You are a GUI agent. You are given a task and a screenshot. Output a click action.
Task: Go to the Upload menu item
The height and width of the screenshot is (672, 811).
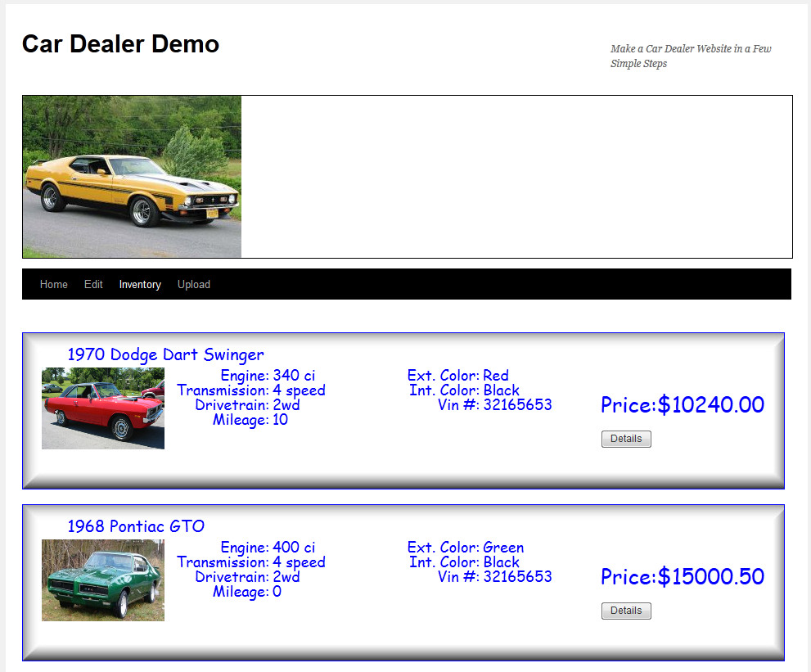(x=193, y=284)
